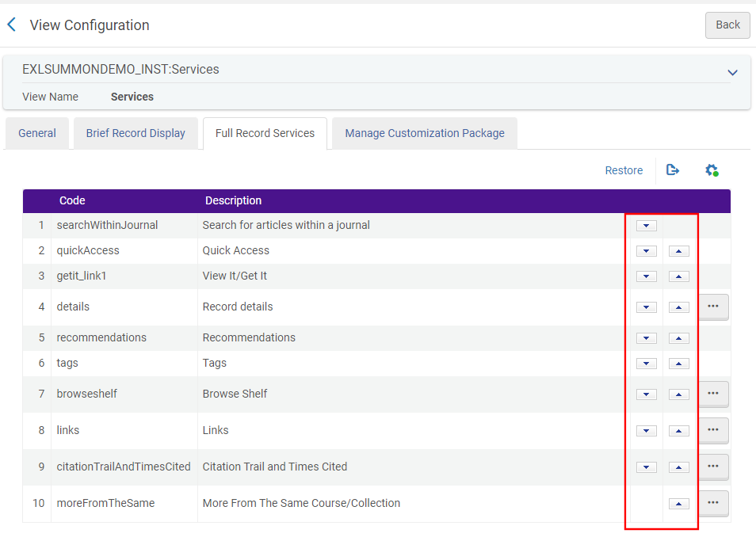Move recommendations row up
Screen dimensions: 756x541
tap(679, 338)
